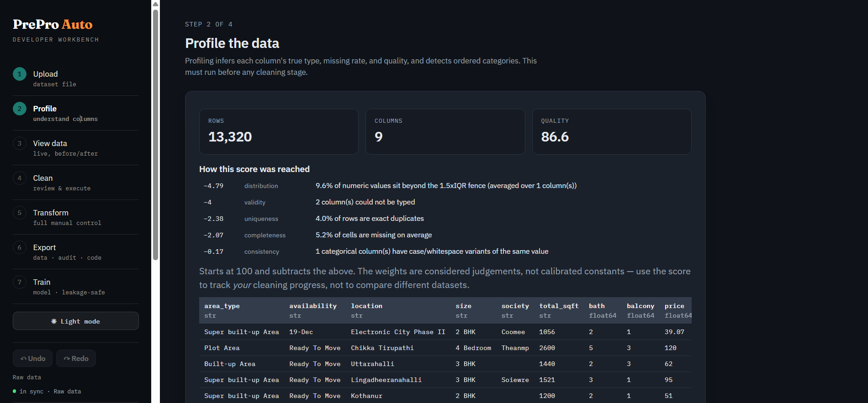Viewport: 868px width, 403px height.
Task: Open the Upload step label
Action: coord(45,74)
